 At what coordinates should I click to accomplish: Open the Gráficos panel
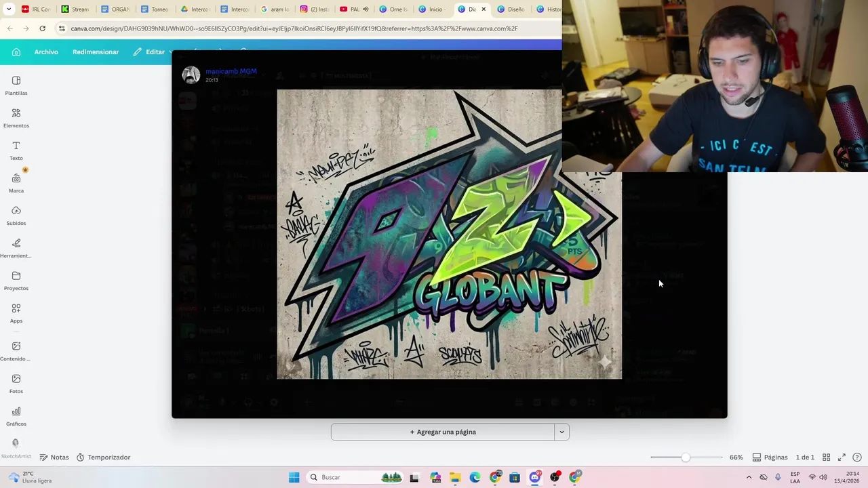click(x=16, y=417)
